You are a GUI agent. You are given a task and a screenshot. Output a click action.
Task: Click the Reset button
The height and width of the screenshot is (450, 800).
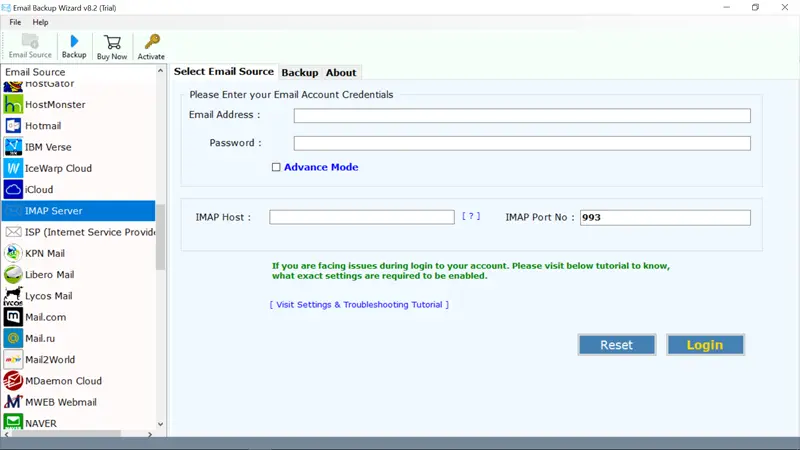pyautogui.click(x=617, y=345)
